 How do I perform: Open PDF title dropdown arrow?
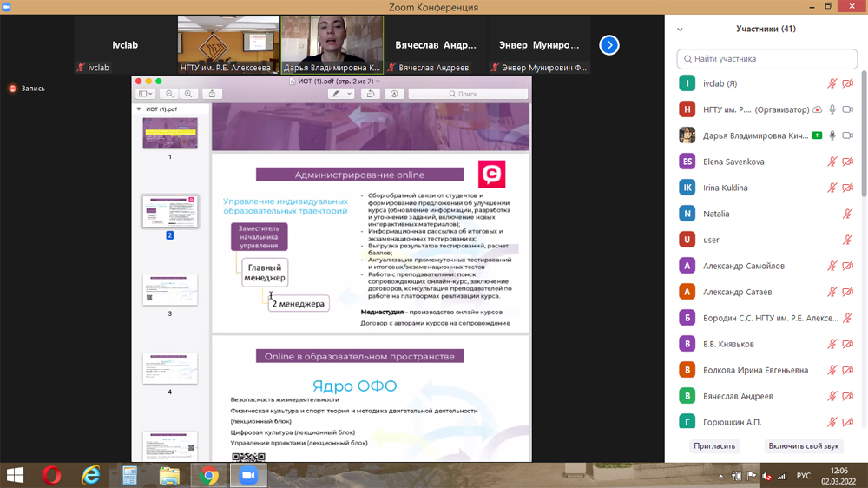(378, 82)
